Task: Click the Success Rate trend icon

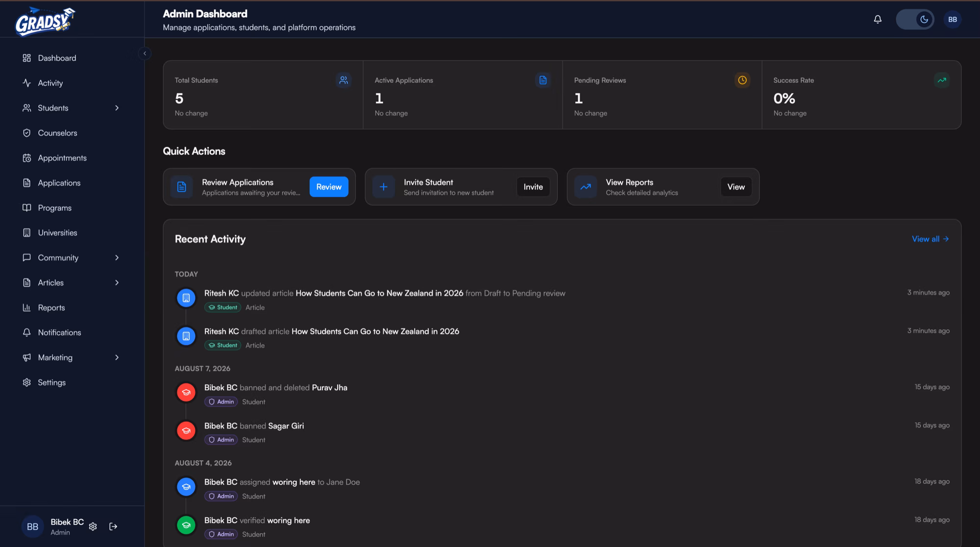Action: coord(942,80)
